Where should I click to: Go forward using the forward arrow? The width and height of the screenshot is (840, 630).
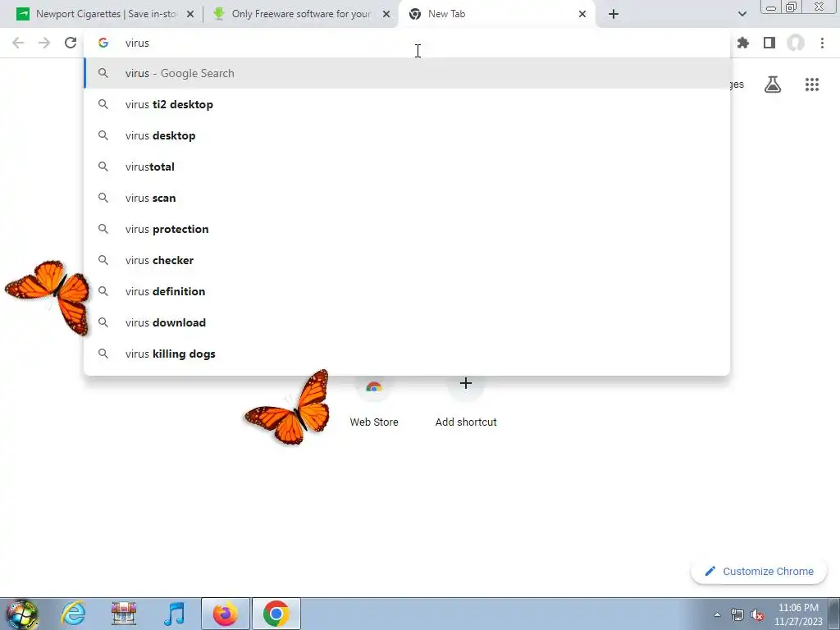44,43
